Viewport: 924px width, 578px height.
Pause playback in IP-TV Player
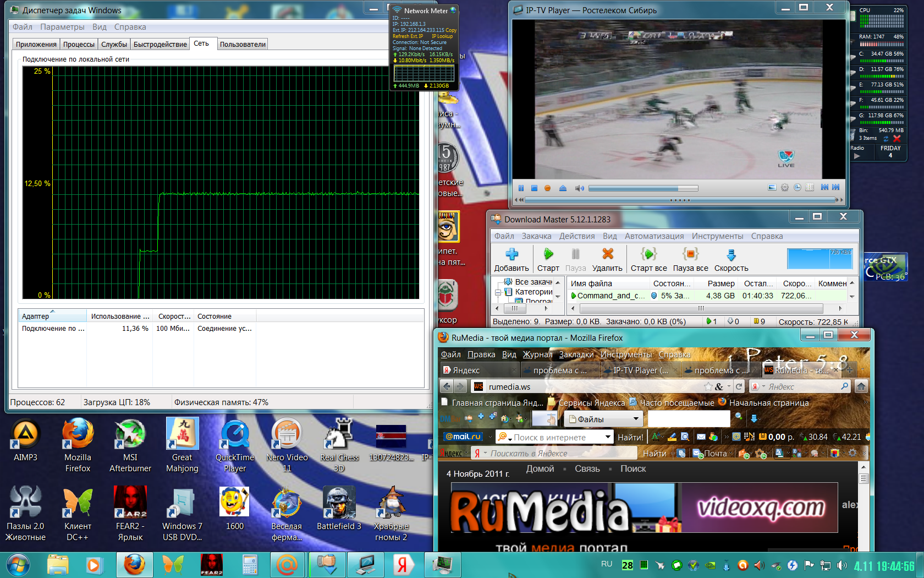(x=520, y=188)
